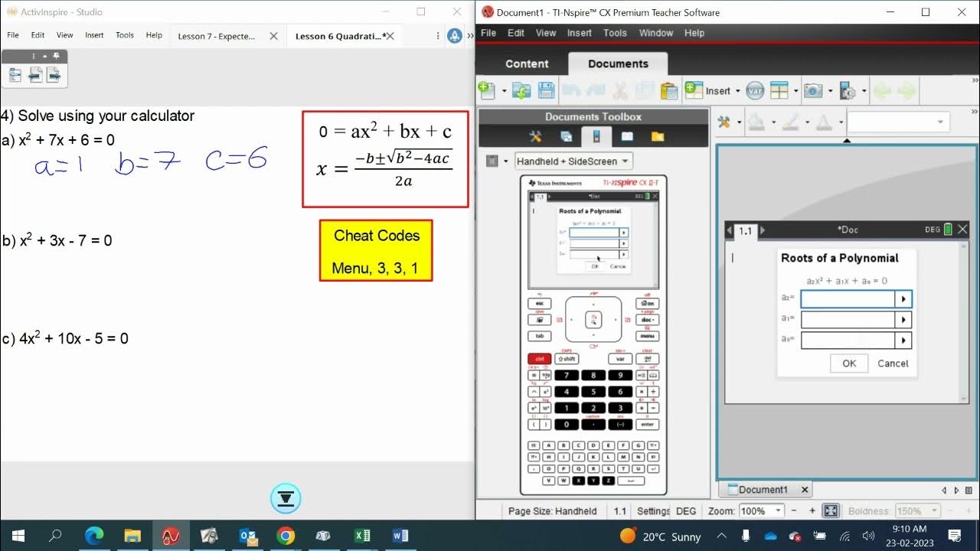Click the del key on the handheld

pyautogui.click(x=648, y=359)
